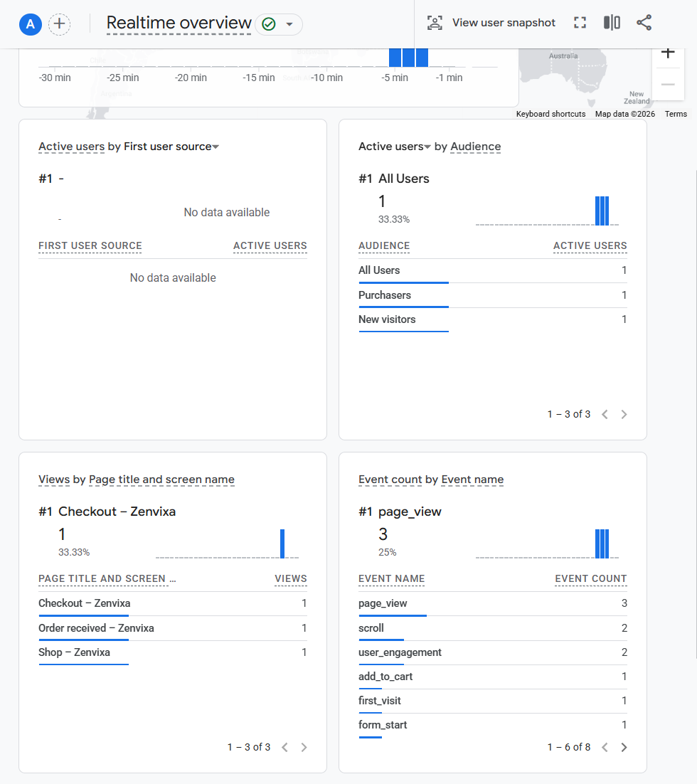Go to previous page in Audience card
Screen dimensions: 697x784
pyautogui.click(x=605, y=414)
